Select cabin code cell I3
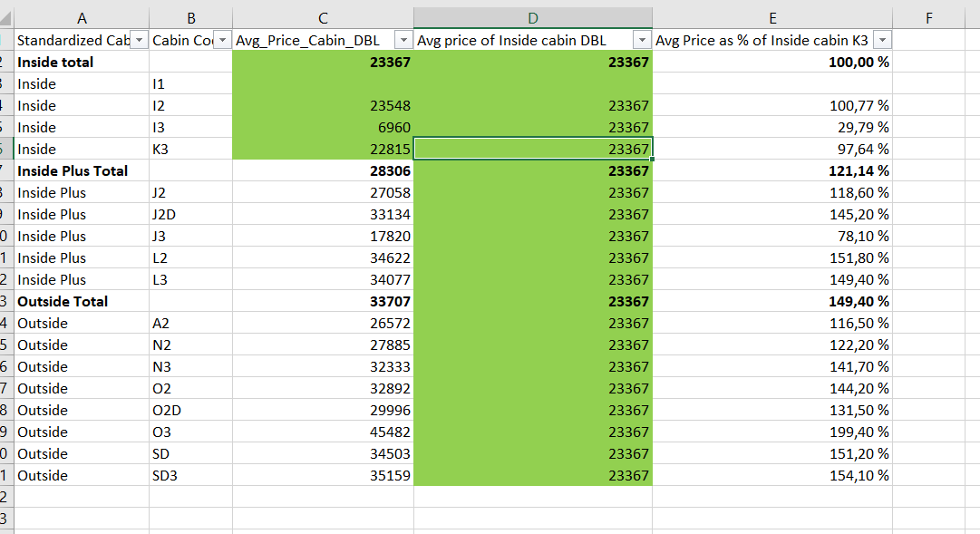Screen dimensions: 980x534 191,128
